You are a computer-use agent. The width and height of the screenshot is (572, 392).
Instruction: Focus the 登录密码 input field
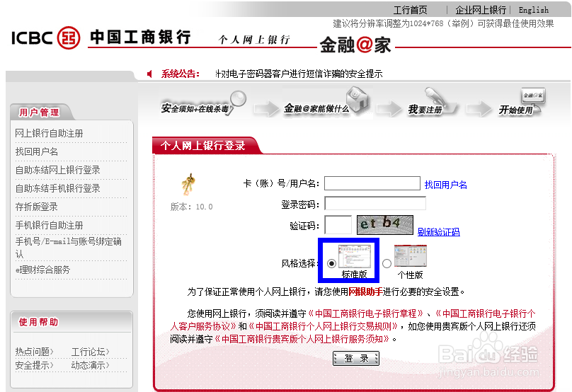375,204
